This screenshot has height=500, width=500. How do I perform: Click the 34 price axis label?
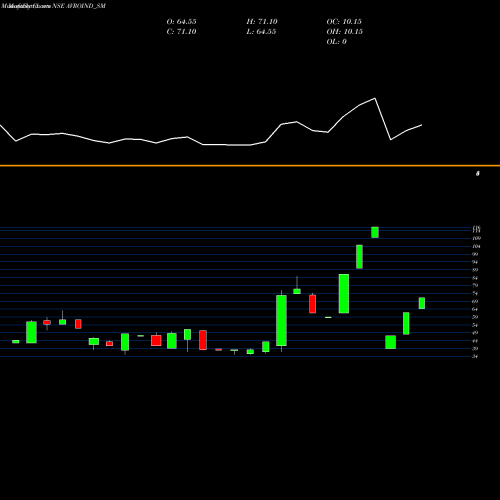point(475,356)
